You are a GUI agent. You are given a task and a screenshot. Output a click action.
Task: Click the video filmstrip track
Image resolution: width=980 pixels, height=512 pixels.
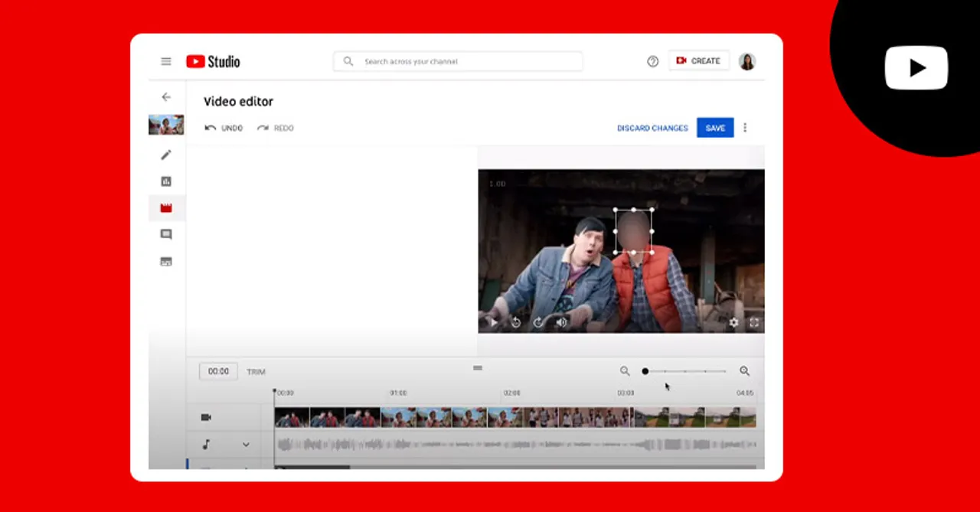coord(515,417)
